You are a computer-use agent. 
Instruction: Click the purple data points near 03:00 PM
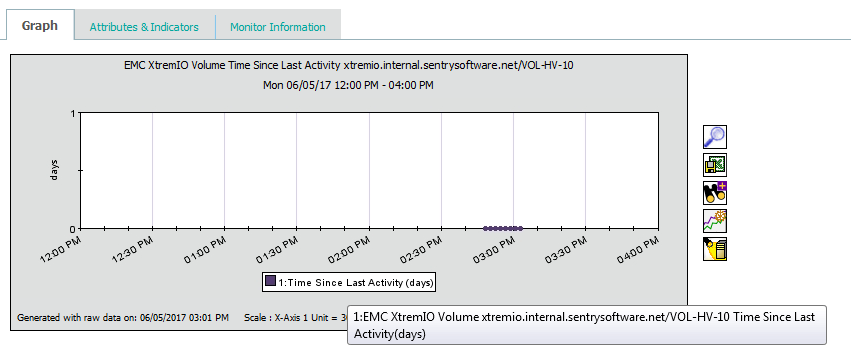click(503, 228)
